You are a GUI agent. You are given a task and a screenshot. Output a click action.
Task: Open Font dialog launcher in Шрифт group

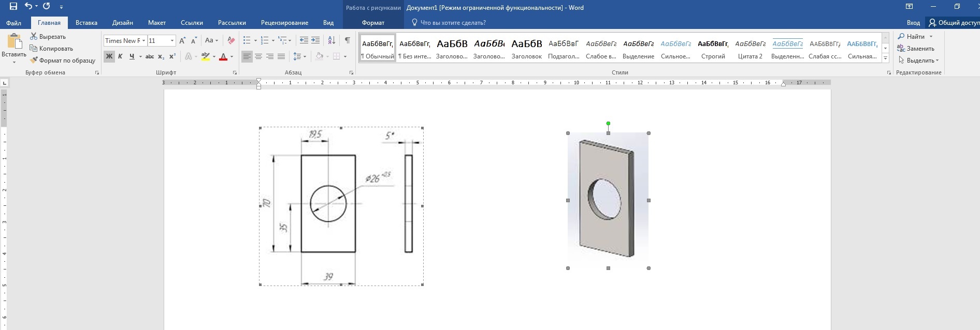235,73
